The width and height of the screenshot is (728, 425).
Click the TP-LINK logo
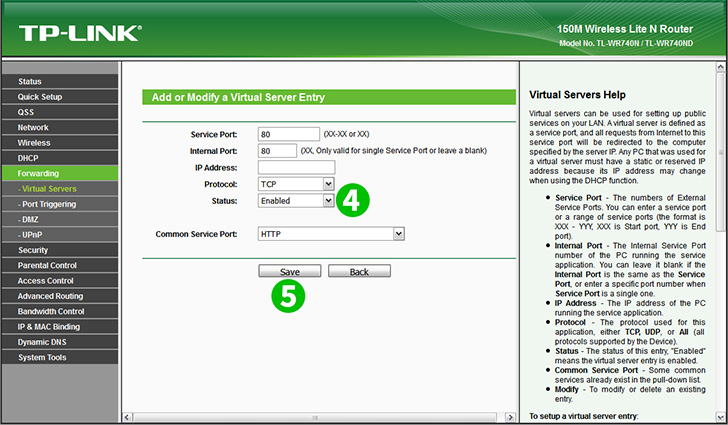(80, 33)
